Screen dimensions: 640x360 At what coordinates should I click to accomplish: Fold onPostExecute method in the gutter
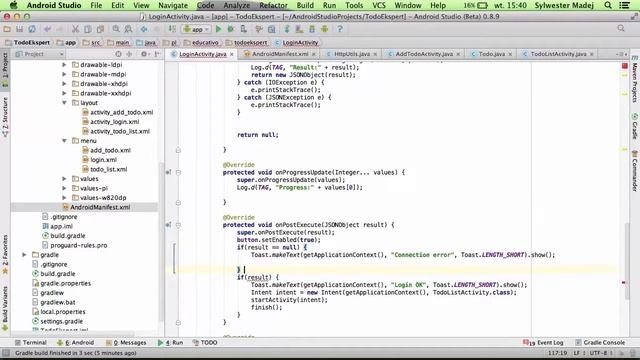[x=178, y=225]
